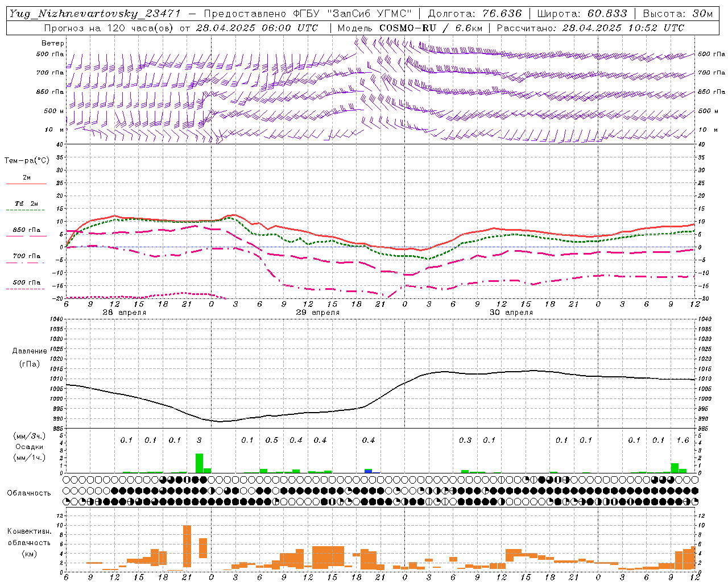
Task: Click the Облачность cloud cover label
Action: click(29, 493)
